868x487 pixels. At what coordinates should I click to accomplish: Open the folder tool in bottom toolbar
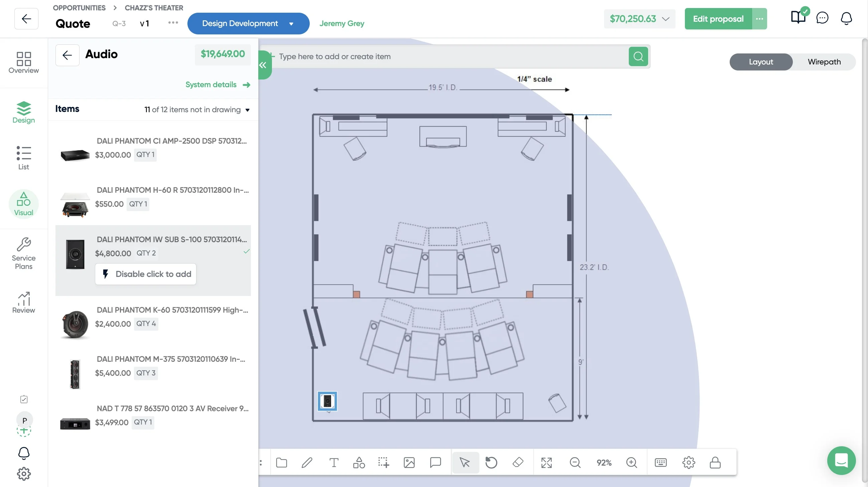tap(281, 463)
